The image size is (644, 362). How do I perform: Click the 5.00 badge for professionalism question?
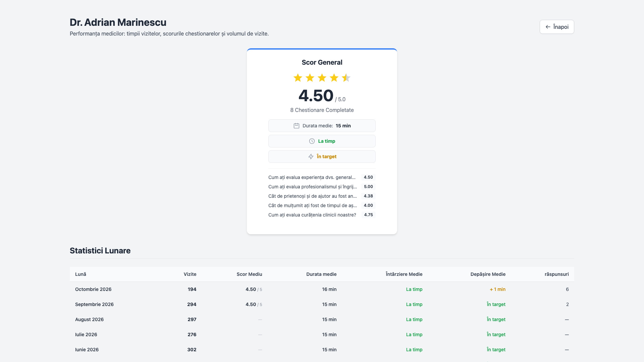(x=368, y=187)
